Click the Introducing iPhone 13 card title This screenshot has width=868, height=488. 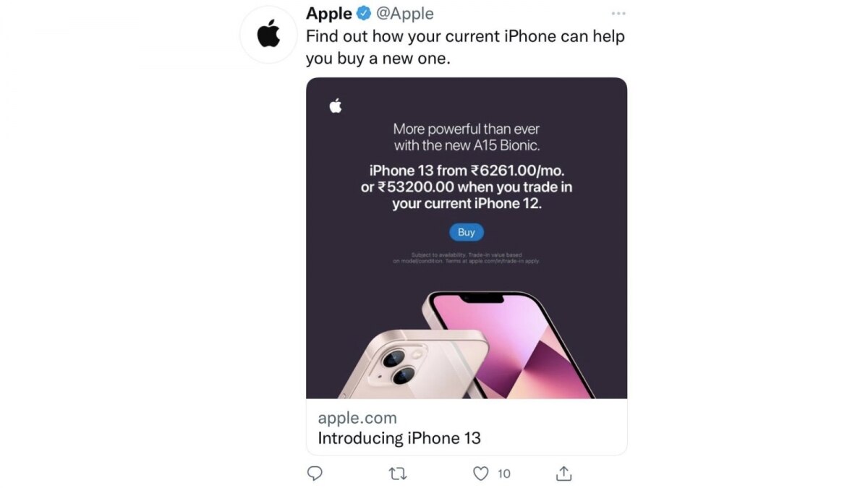pyautogui.click(x=399, y=438)
